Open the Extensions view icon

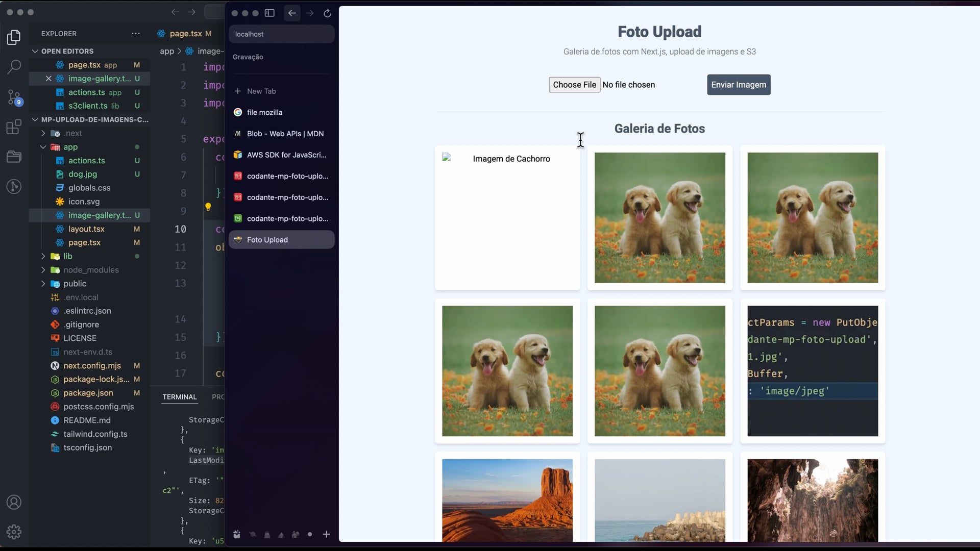(14, 127)
